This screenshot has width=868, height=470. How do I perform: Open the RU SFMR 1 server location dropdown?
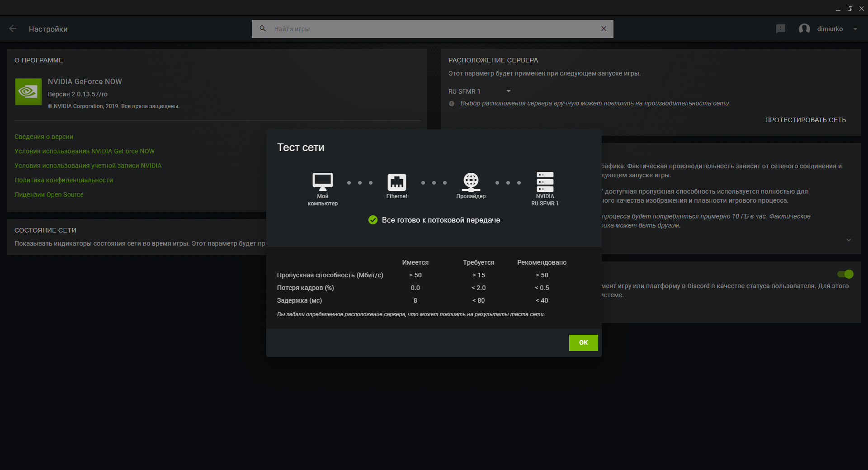tap(480, 91)
